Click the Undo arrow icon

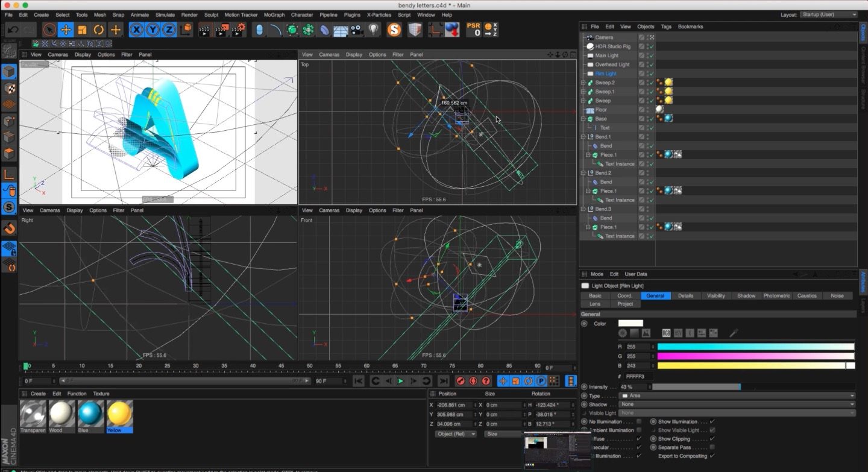point(13,30)
